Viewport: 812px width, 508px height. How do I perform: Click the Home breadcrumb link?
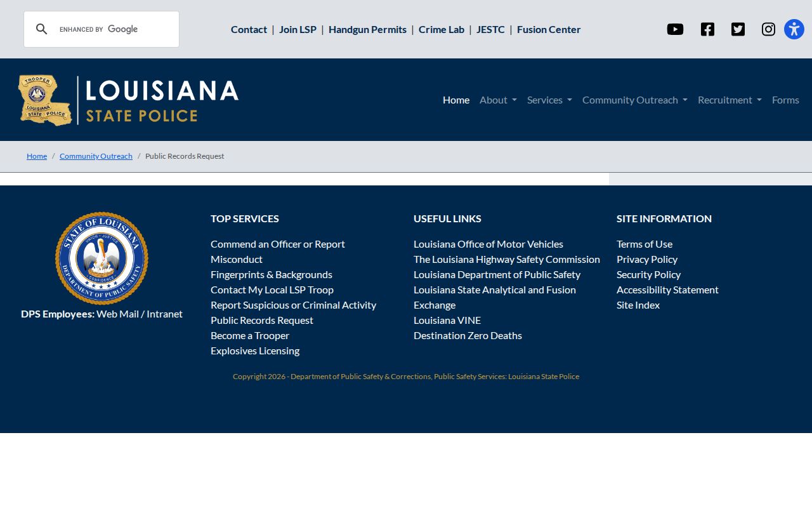[37, 156]
